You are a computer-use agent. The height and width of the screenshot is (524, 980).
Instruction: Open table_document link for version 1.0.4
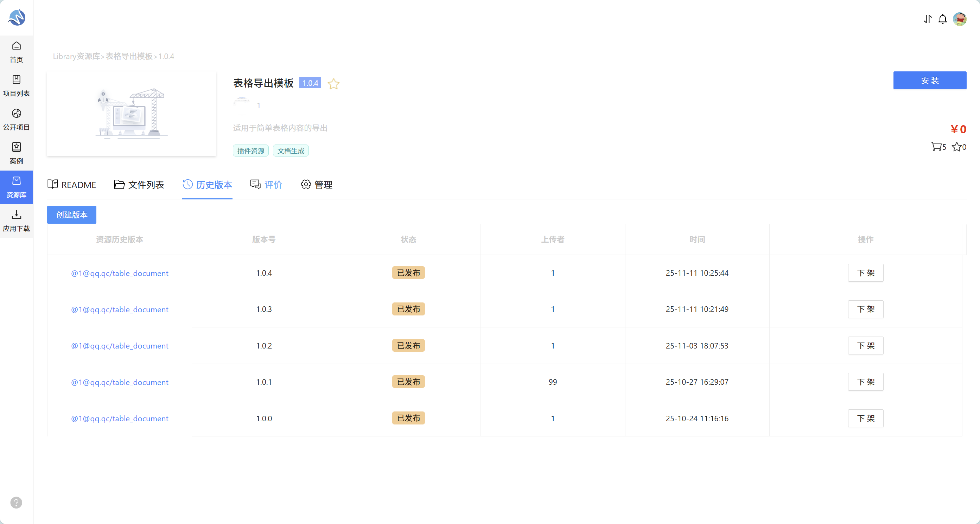(x=120, y=273)
